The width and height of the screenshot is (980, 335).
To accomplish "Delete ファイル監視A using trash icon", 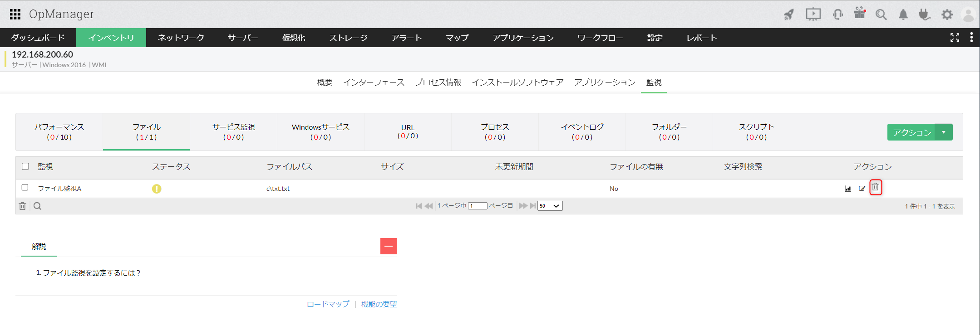I will coord(876,187).
